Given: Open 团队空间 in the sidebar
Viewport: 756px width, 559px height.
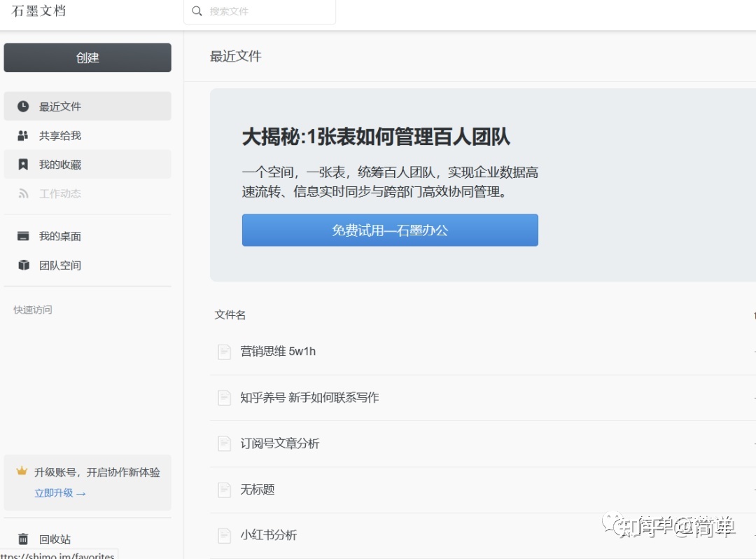Looking at the screenshot, I should coord(87,265).
